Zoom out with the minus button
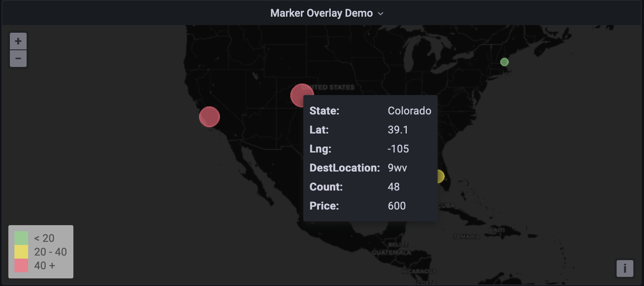 click(18, 59)
